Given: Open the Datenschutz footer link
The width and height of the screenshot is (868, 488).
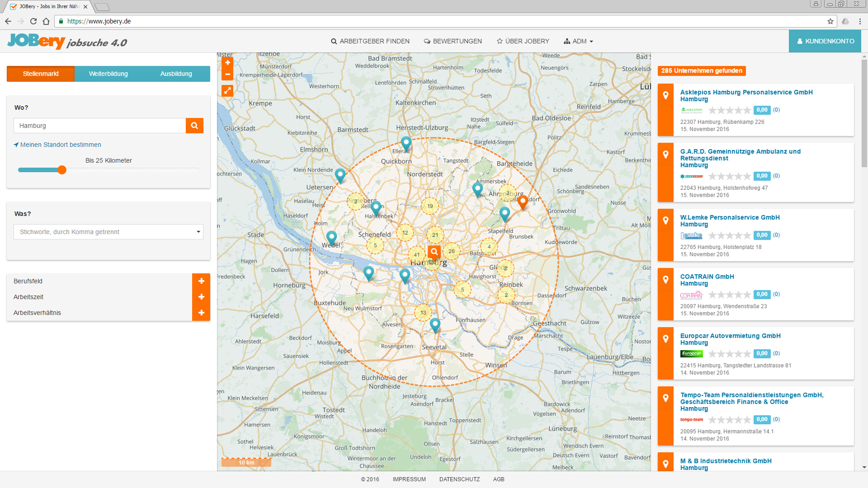Looking at the screenshot, I should pyautogui.click(x=459, y=479).
